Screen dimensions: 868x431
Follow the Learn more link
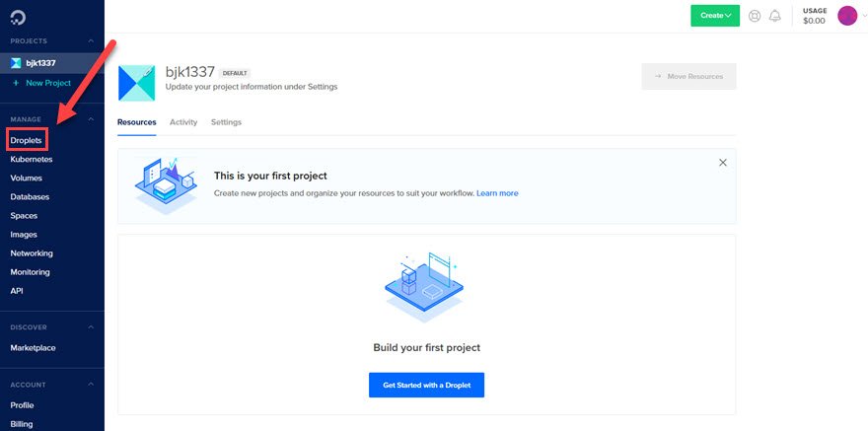(497, 193)
